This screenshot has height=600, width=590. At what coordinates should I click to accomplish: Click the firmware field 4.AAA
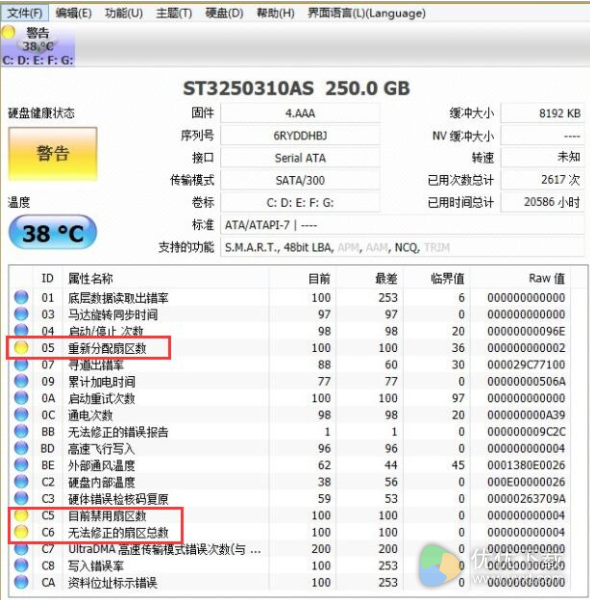(x=300, y=113)
